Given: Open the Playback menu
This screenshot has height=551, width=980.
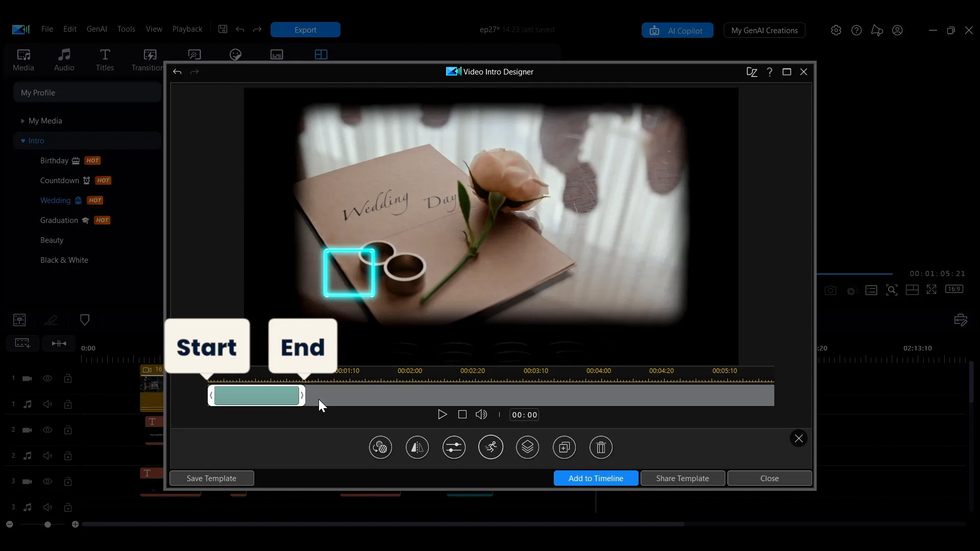Looking at the screenshot, I should tap(187, 29).
